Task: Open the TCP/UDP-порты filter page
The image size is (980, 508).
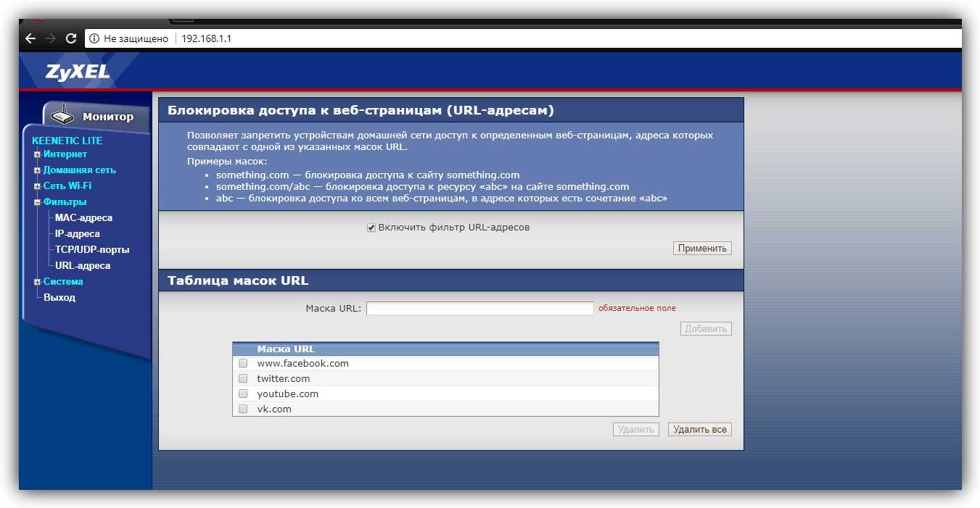Action: point(92,250)
